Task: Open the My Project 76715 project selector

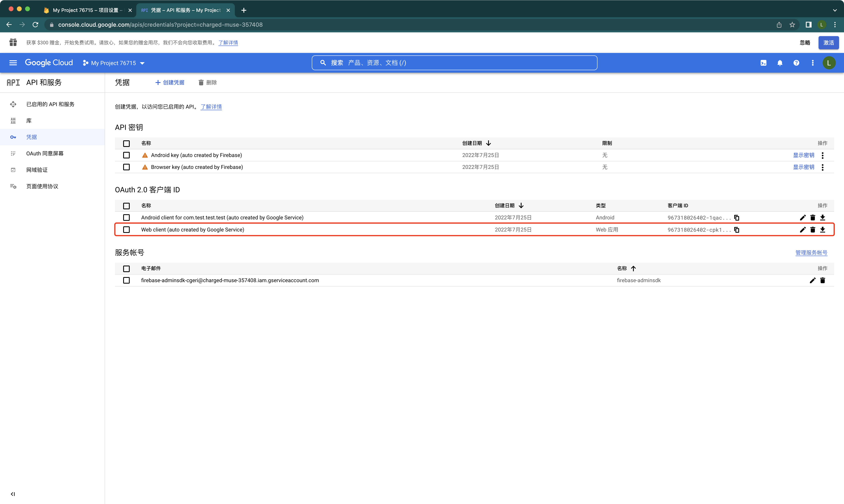Action: tap(114, 63)
